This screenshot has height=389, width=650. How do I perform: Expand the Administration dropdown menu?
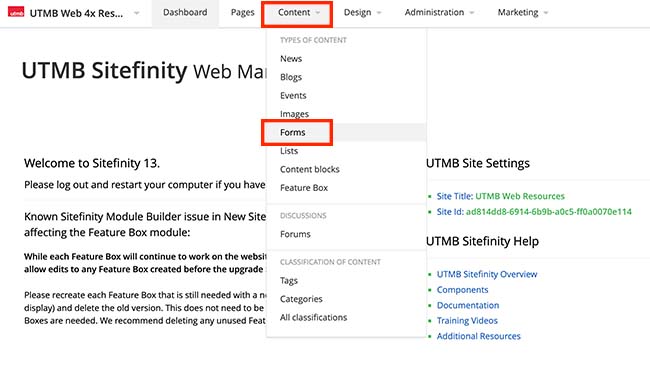click(439, 13)
